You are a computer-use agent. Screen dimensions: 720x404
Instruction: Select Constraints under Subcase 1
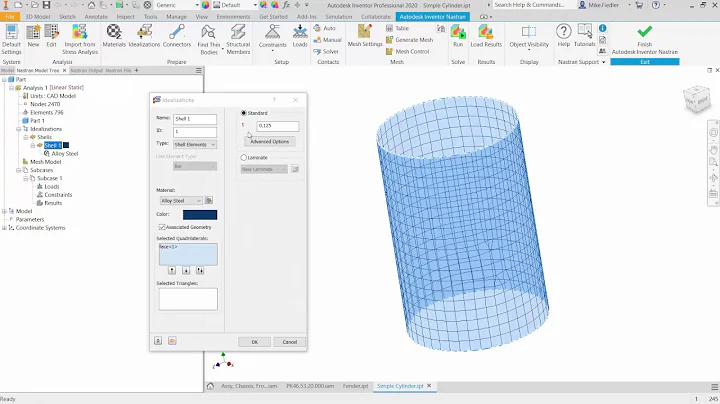[58, 195]
